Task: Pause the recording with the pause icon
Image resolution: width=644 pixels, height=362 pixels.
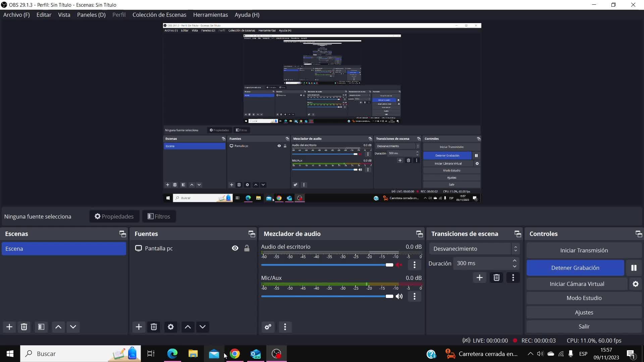Action: [634, 268]
